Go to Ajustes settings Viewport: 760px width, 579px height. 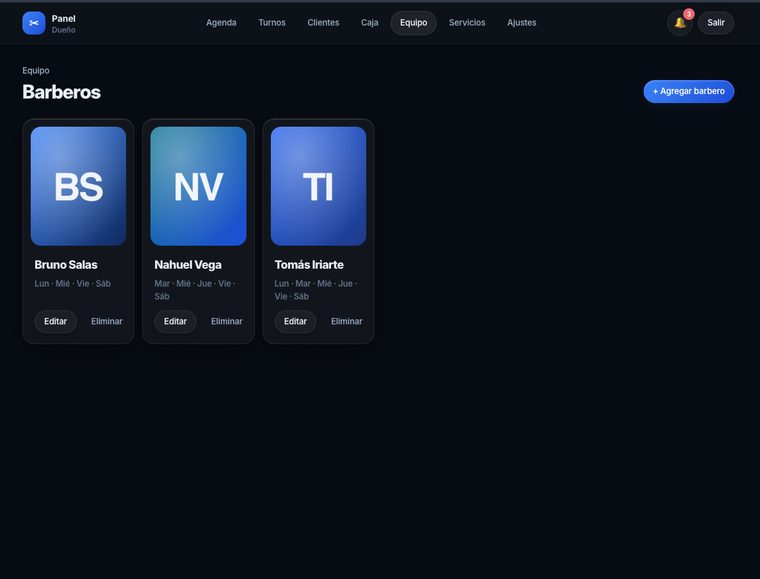(x=522, y=23)
